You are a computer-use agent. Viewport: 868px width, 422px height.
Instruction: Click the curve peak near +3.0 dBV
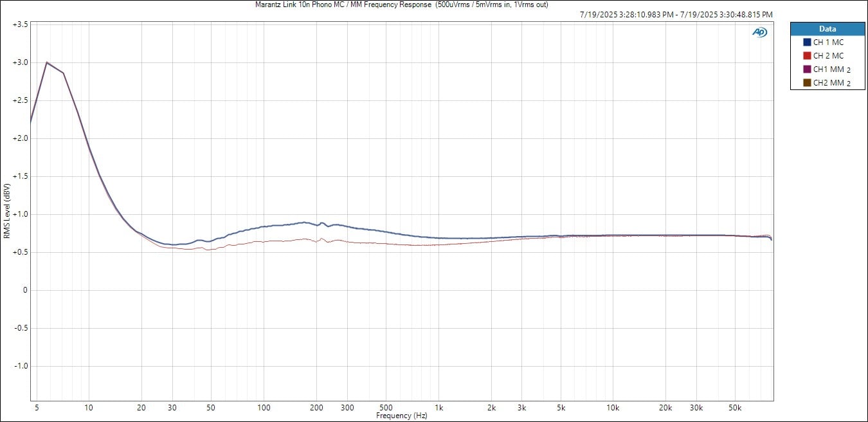click(x=47, y=62)
